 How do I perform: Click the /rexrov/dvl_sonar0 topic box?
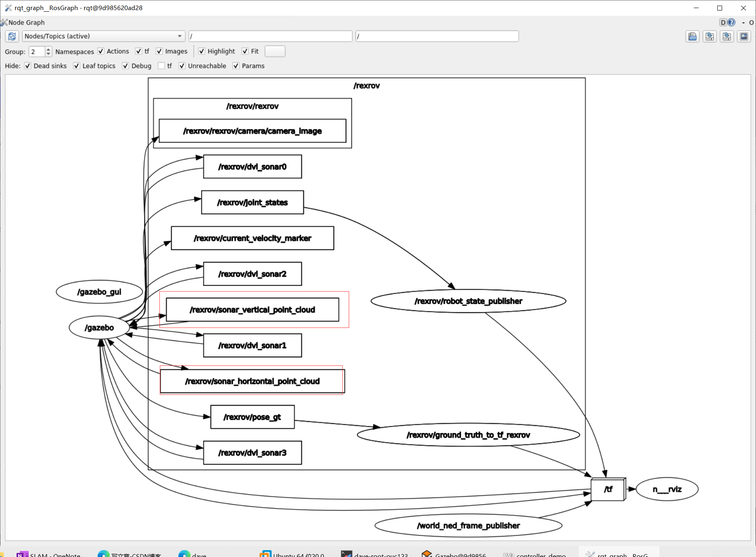click(x=252, y=167)
